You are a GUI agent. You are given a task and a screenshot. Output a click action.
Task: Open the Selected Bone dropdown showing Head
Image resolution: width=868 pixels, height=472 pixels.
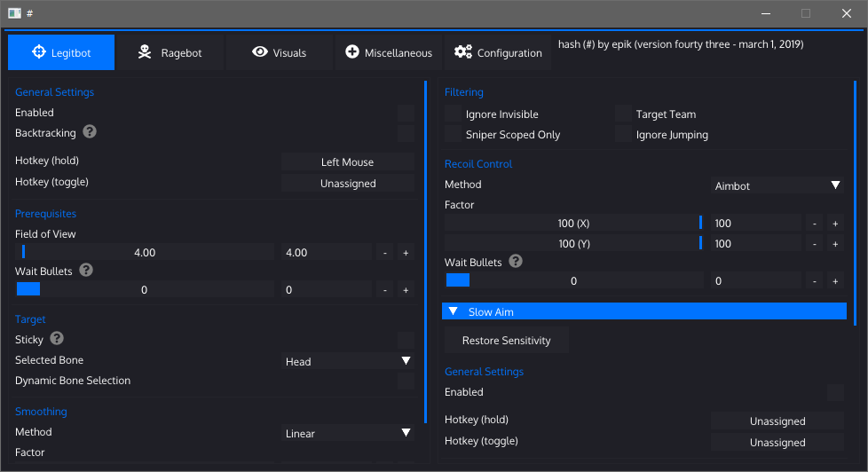(x=347, y=361)
